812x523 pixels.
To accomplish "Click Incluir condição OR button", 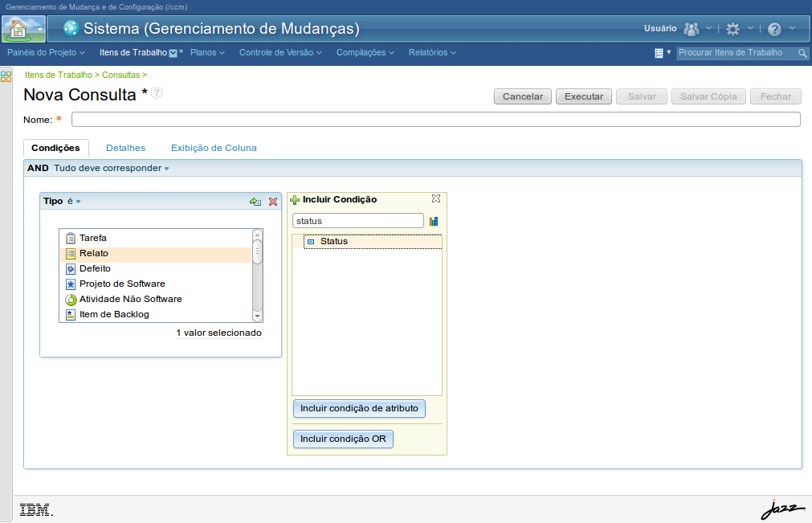I will click(x=343, y=439).
